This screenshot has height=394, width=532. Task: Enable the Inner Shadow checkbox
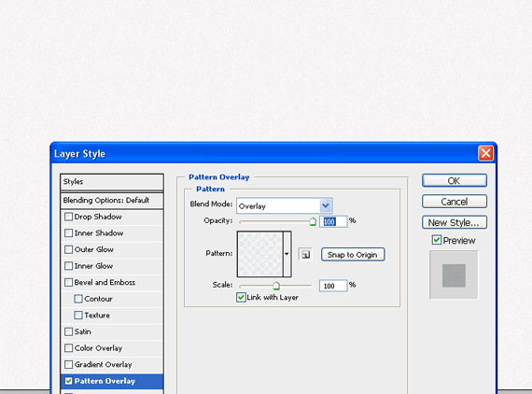(x=68, y=232)
